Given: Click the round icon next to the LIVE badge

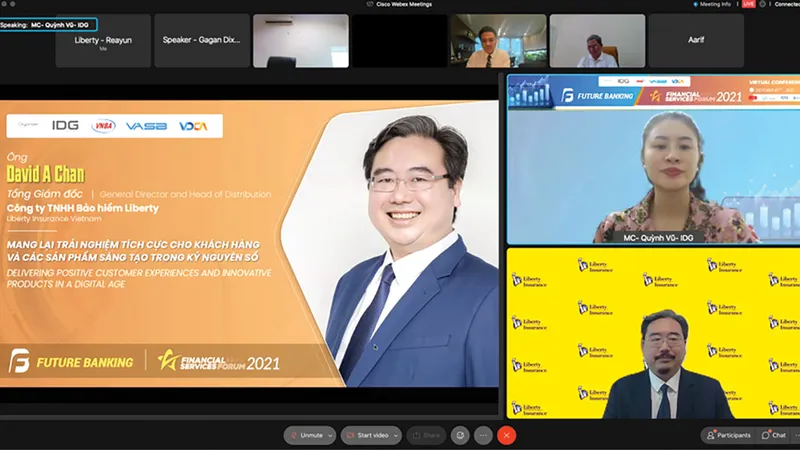Looking at the screenshot, I should coord(762,4).
